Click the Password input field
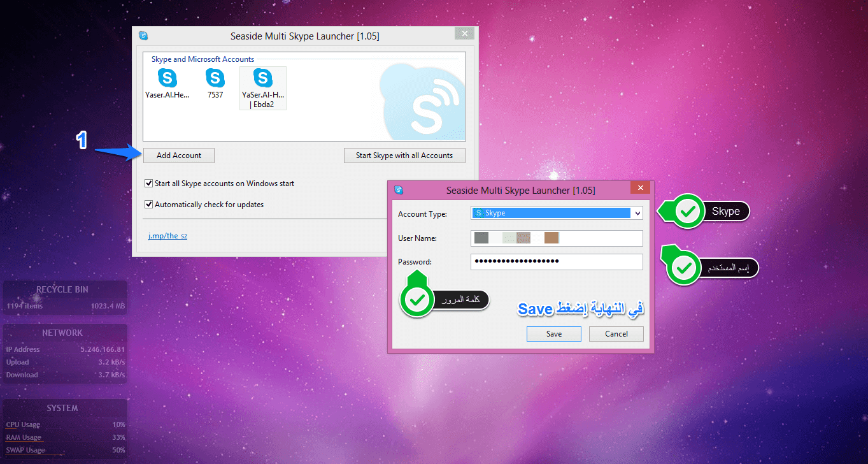The image size is (868, 464). 557,262
